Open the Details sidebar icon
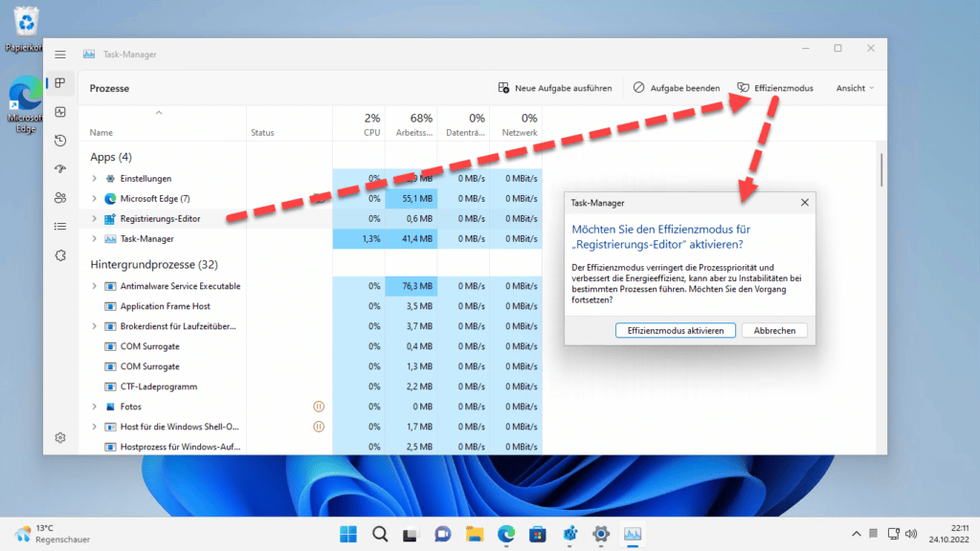Viewport: 980px width, 551px height. tap(60, 226)
